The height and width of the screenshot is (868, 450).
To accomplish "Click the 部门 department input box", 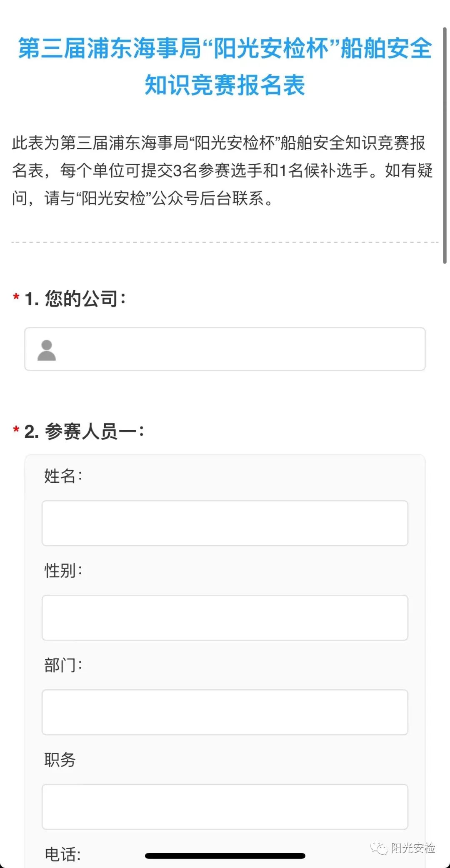I will (x=225, y=712).
